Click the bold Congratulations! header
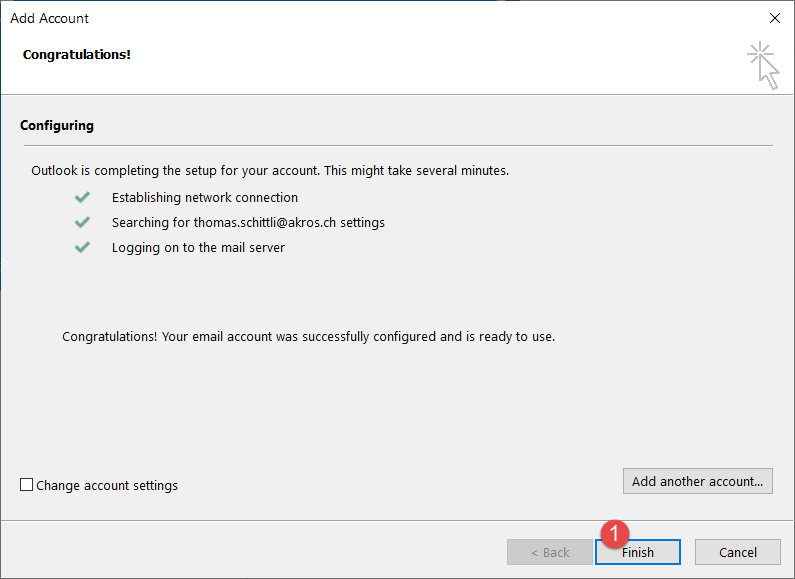 tap(77, 54)
